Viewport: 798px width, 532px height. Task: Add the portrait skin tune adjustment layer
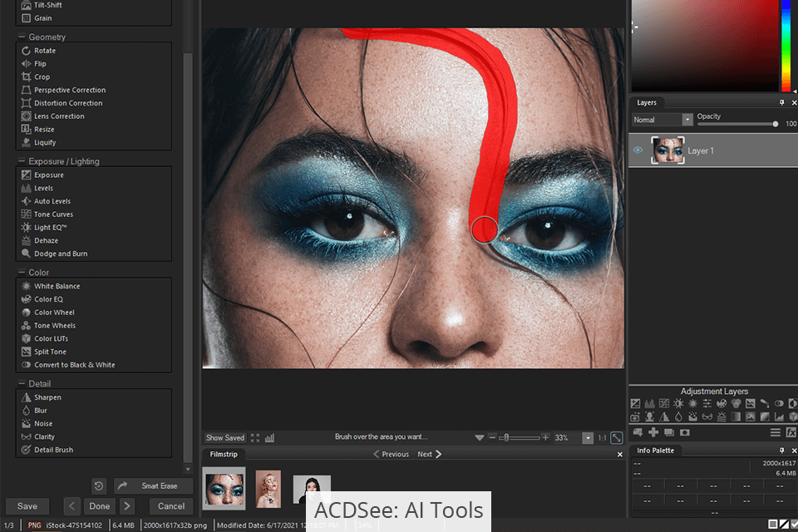coord(649,417)
